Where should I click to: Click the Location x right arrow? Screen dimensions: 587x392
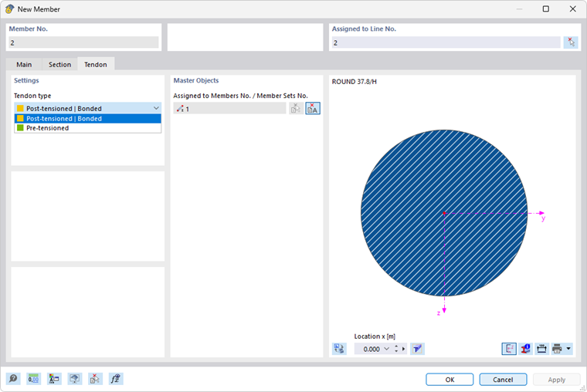[403, 349]
